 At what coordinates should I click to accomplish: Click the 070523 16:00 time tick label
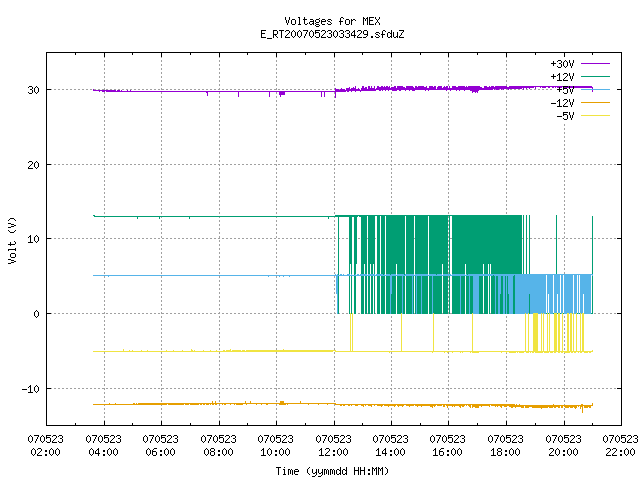point(448,446)
